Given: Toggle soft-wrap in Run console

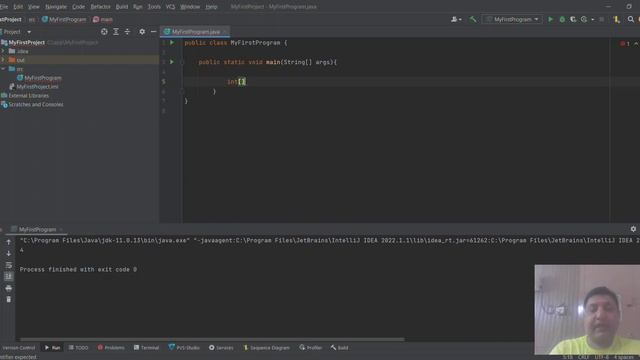Looking at the screenshot, I should tap(9, 265).
